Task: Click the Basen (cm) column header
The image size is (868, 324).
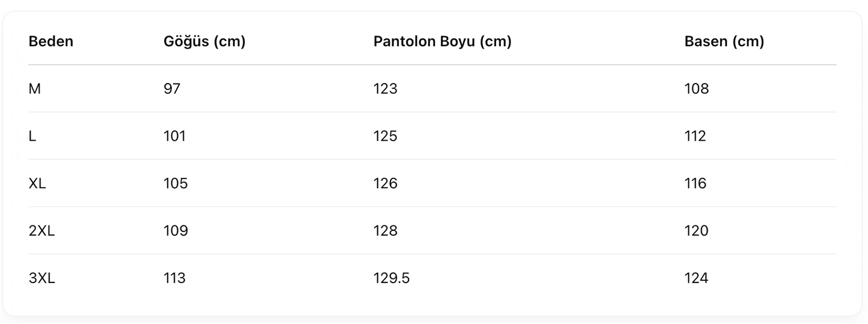Action: pyautogui.click(x=724, y=42)
